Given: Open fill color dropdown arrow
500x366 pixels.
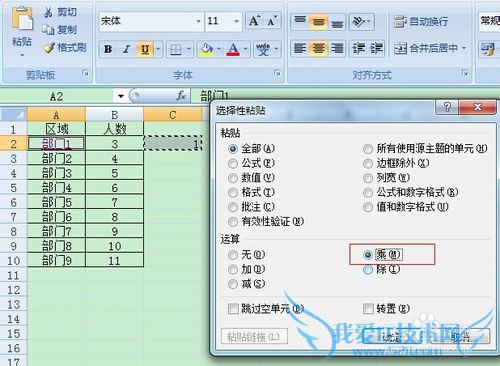Looking at the screenshot, I should (219, 49).
